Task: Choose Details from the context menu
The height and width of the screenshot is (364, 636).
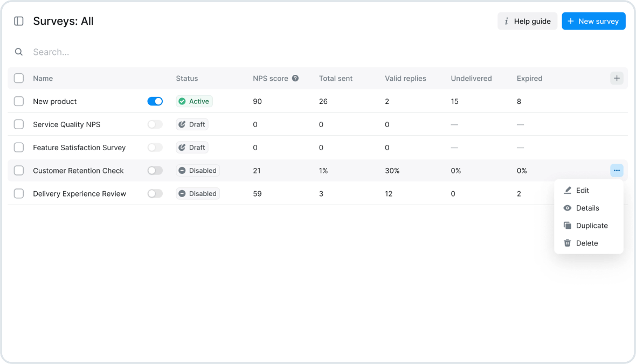Action: coord(589,208)
